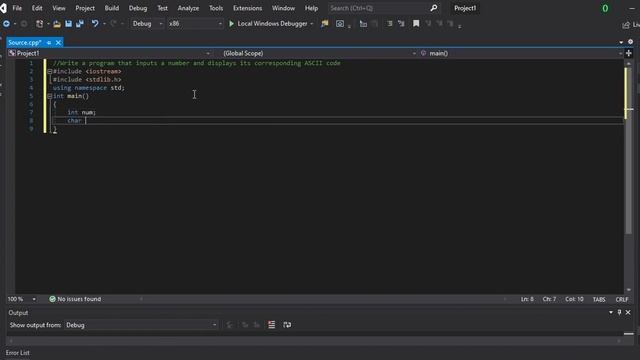Open the Project menu
The height and width of the screenshot is (360, 640).
pos(85,8)
